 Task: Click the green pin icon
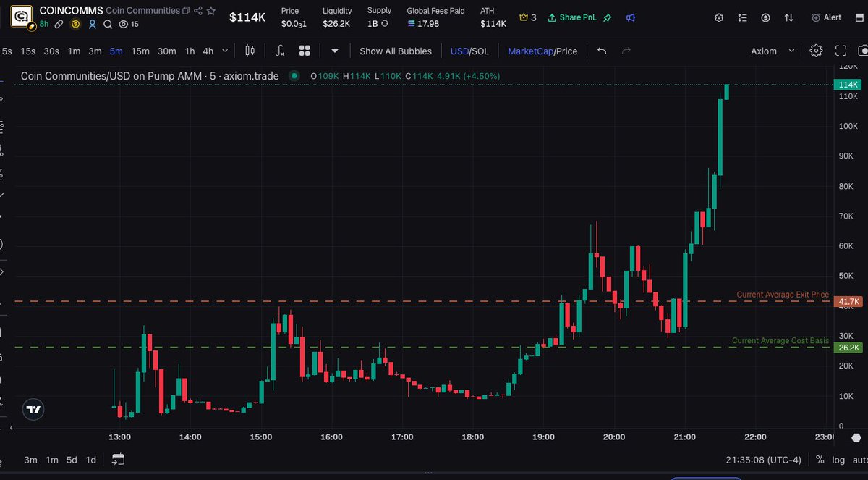pyautogui.click(x=608, y=17)
